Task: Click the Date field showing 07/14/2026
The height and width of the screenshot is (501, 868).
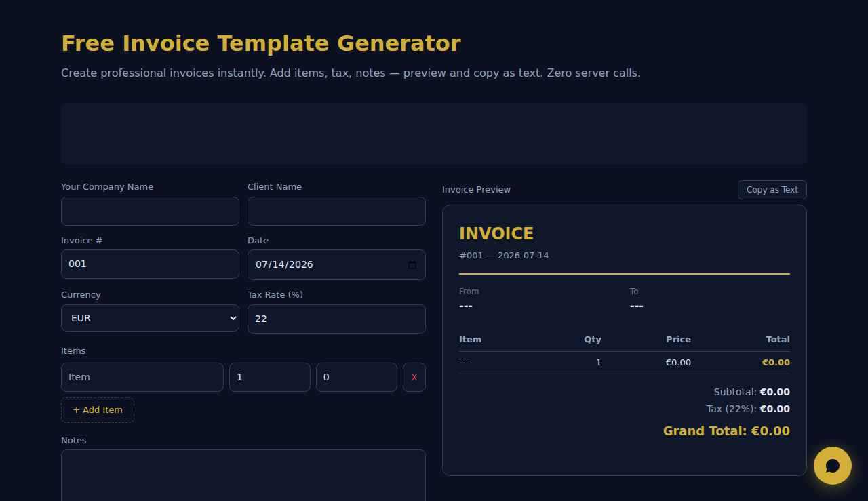Action: tap(336, 264)
